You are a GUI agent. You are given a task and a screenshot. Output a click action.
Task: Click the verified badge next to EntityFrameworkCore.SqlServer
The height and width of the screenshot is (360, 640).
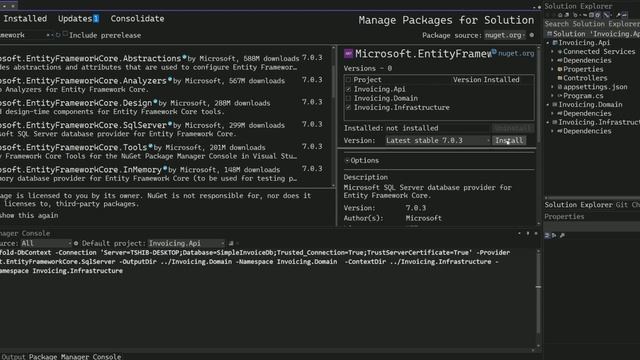click(170, 123)
